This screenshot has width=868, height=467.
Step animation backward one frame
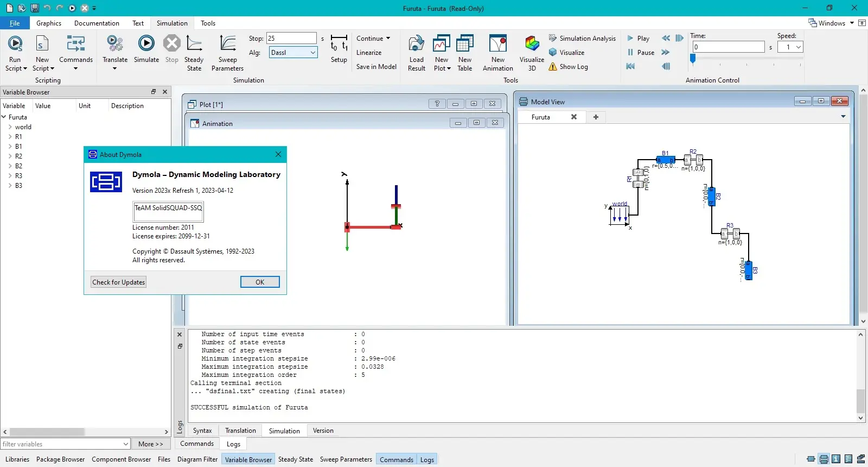pyautogui.click(x=666, y=66)
